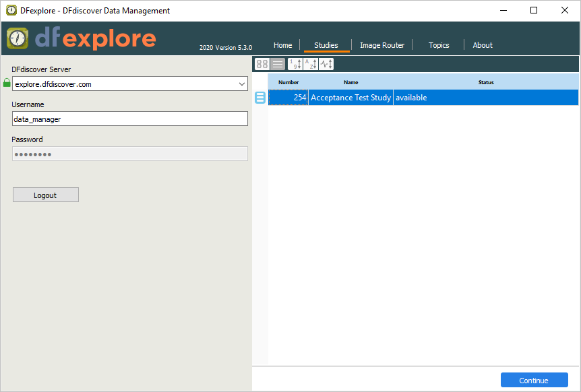
Task: Expand the DFdiscover Server dropdown
Action: [x=242, y=84]
